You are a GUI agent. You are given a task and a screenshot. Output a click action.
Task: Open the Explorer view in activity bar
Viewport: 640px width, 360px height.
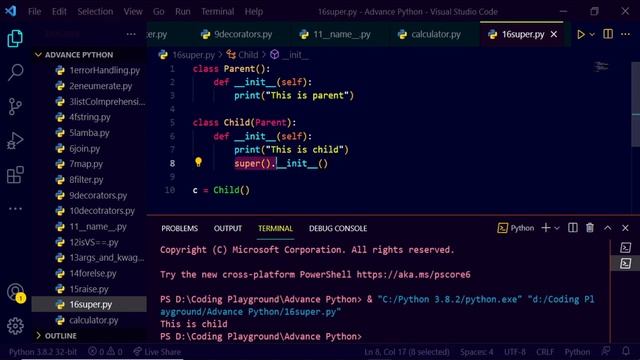(x=15, y=39)
